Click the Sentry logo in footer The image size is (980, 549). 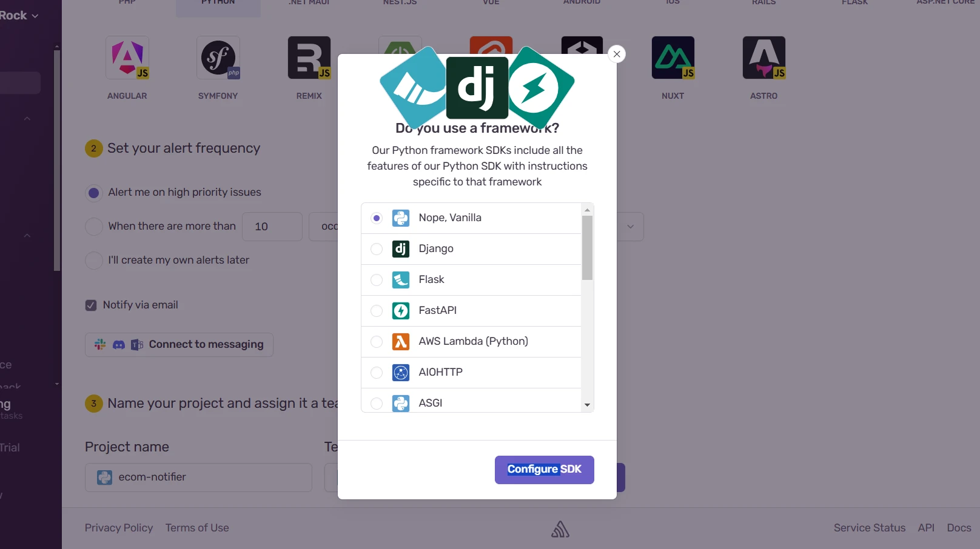point(560,530)
